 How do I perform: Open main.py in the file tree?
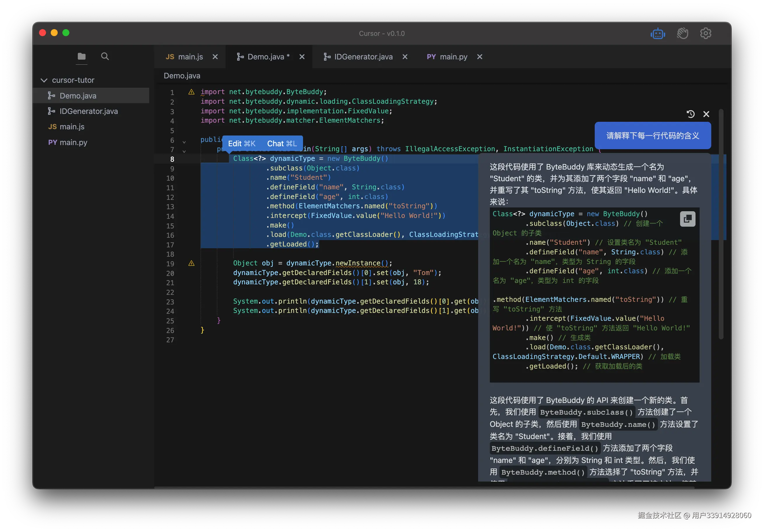point(73,142)
